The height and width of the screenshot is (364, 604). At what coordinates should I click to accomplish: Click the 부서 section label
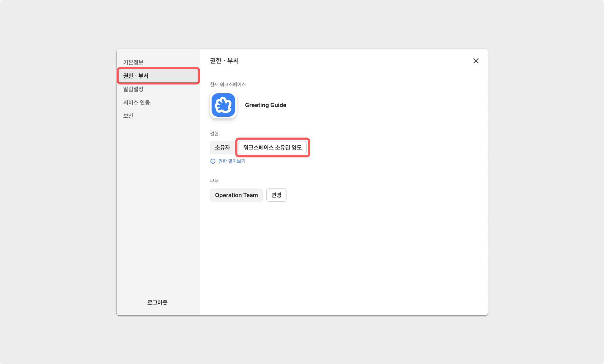point(214,181)
